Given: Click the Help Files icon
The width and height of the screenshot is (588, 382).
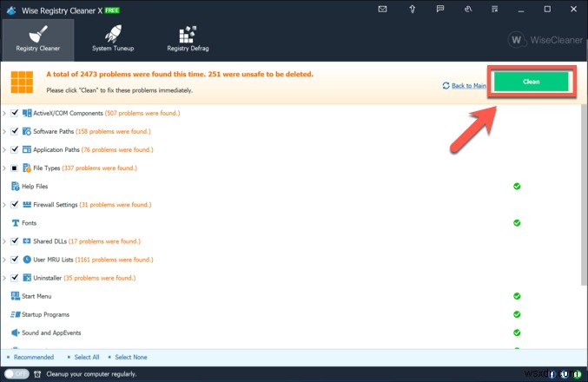Looking at the screenshot, I should coord(16,187).
